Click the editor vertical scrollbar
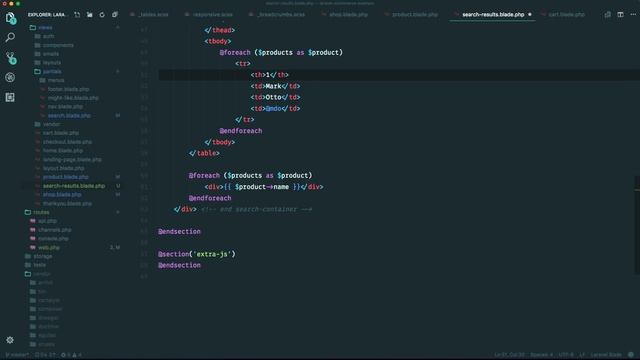Viewport: 640px width, 360px height. [637, 224]
